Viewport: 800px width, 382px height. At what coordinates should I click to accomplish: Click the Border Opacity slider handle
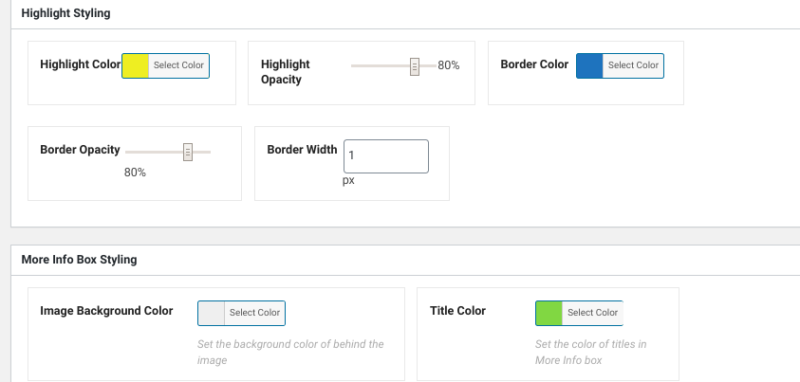click(x=188, y=152)
